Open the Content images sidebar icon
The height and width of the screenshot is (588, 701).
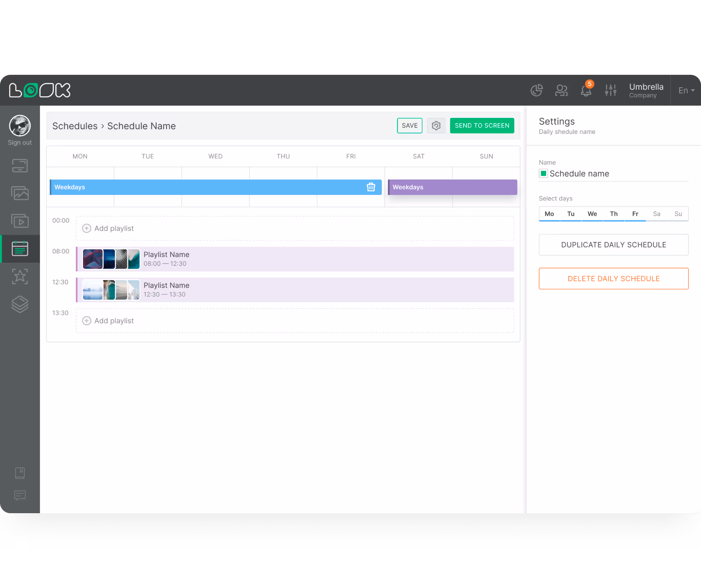click(x=20, y=193)
